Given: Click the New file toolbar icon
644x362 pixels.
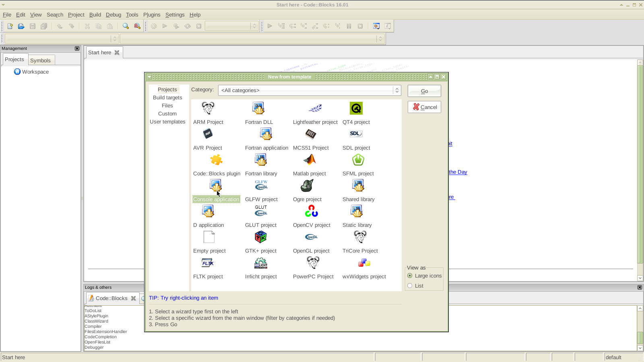Looking at the screenshot, I should coord(10,26).
